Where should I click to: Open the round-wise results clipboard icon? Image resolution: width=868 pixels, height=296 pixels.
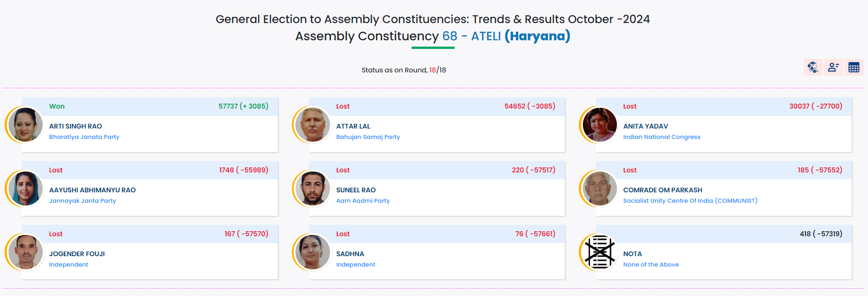click(x=813, y=67)
